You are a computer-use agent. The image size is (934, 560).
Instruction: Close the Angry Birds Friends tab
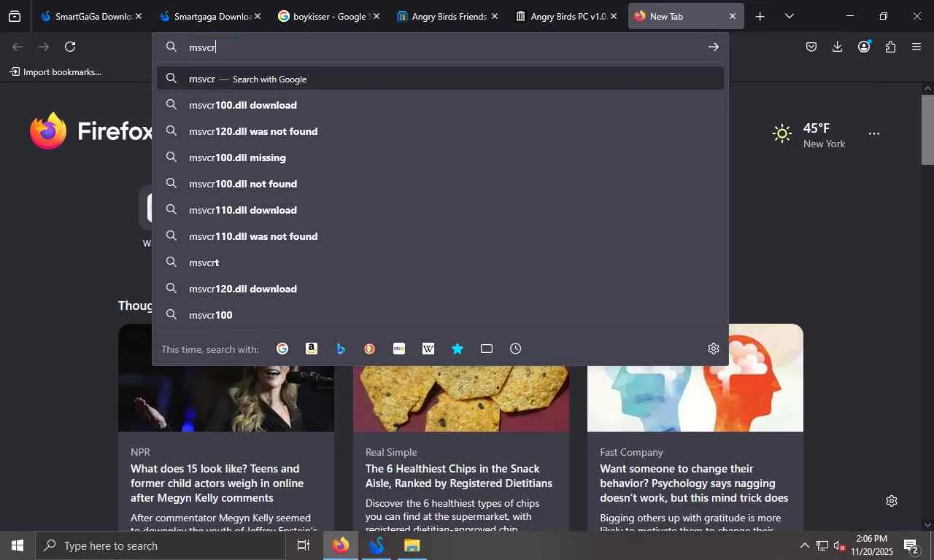click(x=495, y=16)
